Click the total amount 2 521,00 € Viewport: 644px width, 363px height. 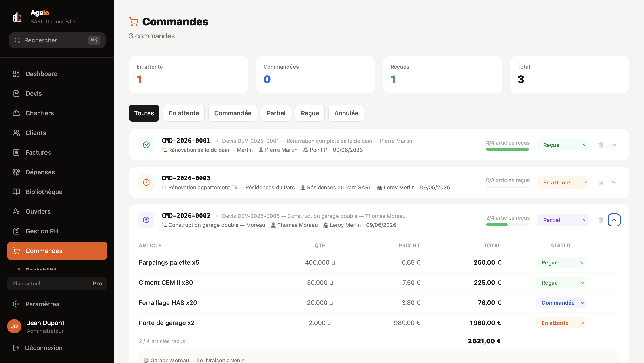[x=484, y=341]
